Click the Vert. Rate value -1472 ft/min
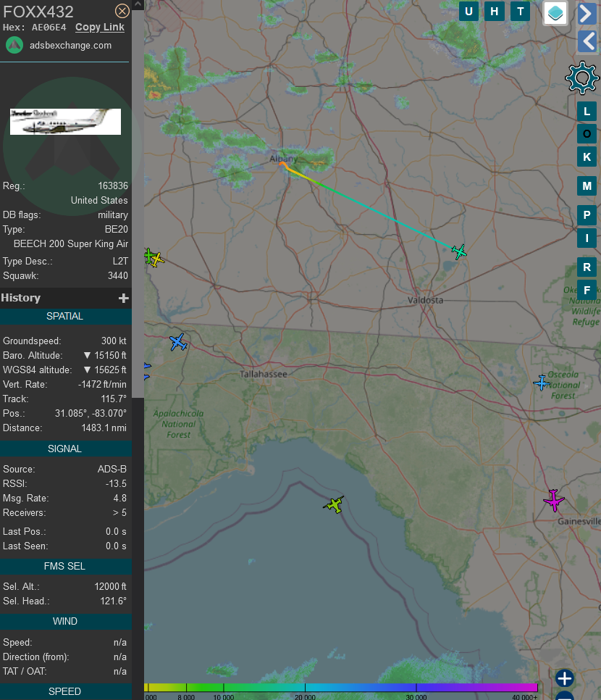The height and width of the screenshot is (700, 601). point(102,384)
